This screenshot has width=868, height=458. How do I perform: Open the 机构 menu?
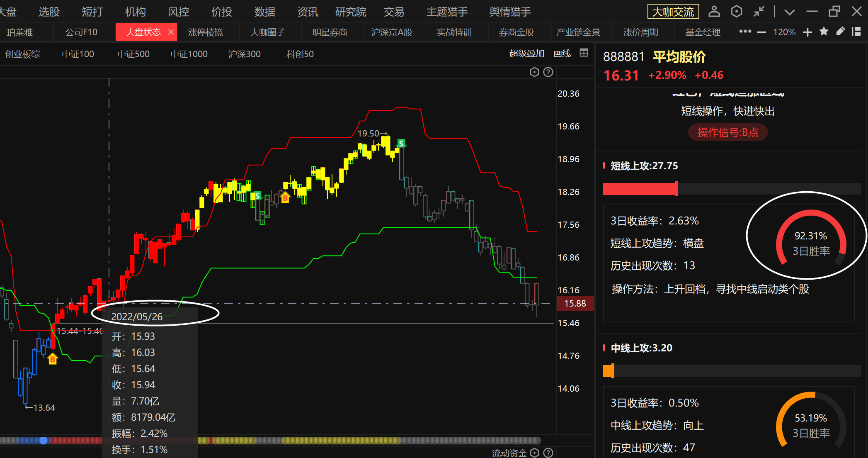135,12
